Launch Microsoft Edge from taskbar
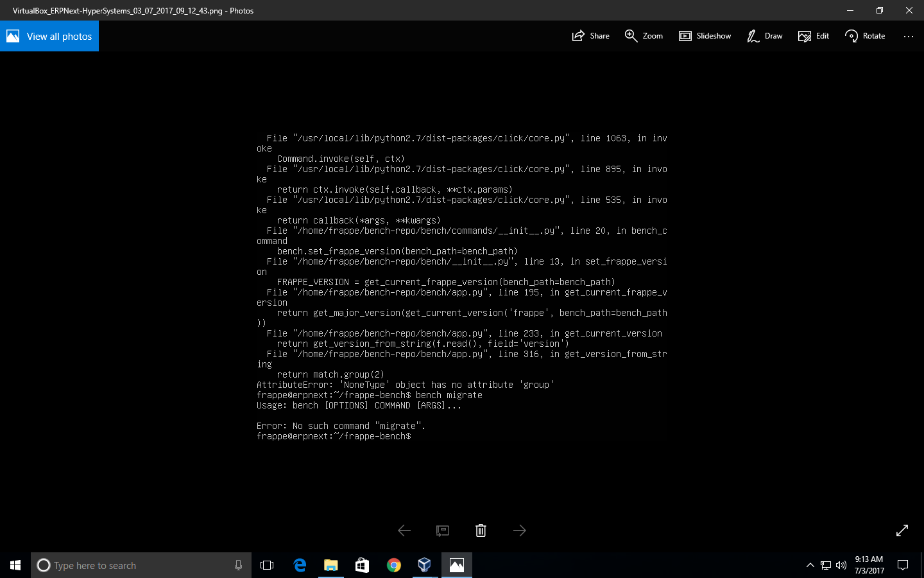This screenshot has width=924, height=578. pos(300,565)
